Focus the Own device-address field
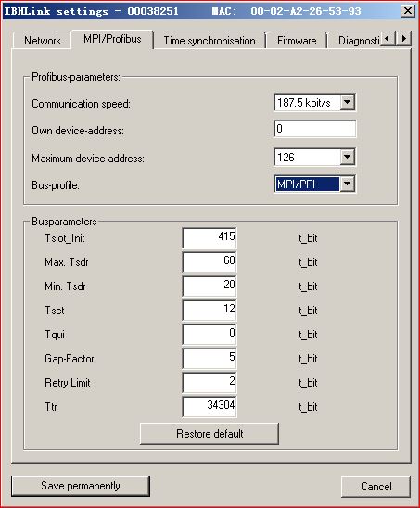 pos(314,129)
